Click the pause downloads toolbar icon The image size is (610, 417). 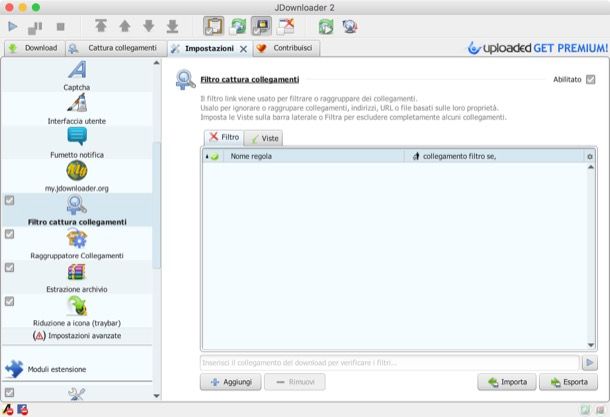pyautogui.click(x=35, y=27)
